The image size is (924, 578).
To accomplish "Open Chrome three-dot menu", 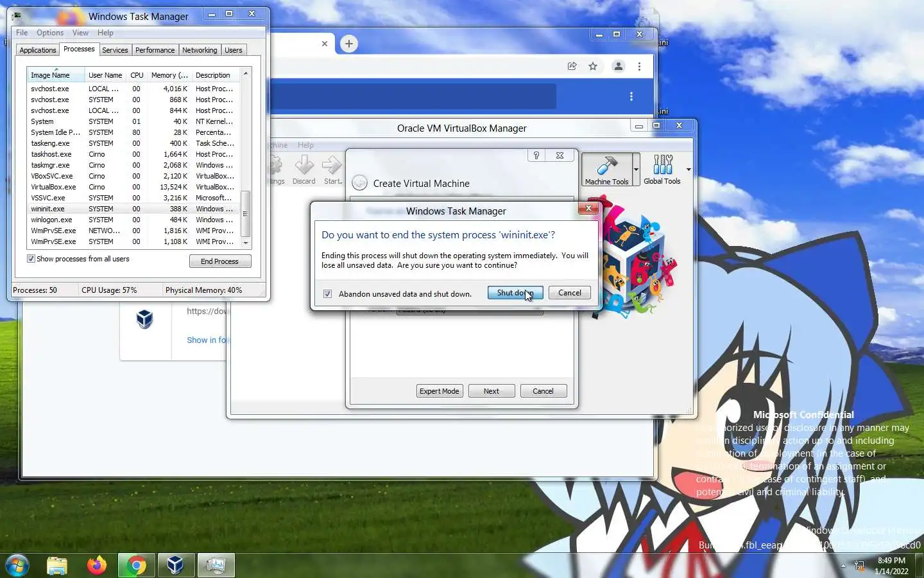I will point(639,66).
